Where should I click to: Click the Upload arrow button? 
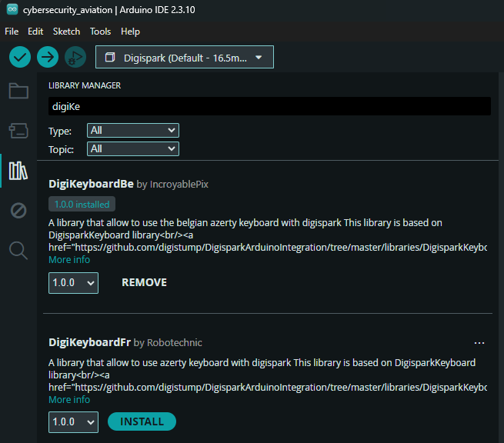(48, 57)
